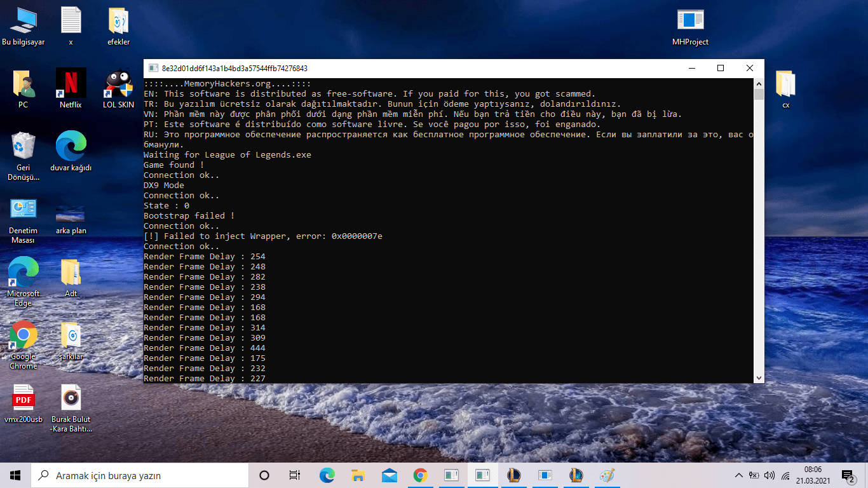Select the Netflix desktop shortcut
Image resolution: width=868 pixels, height=488 pixels.
click(71, 88)
